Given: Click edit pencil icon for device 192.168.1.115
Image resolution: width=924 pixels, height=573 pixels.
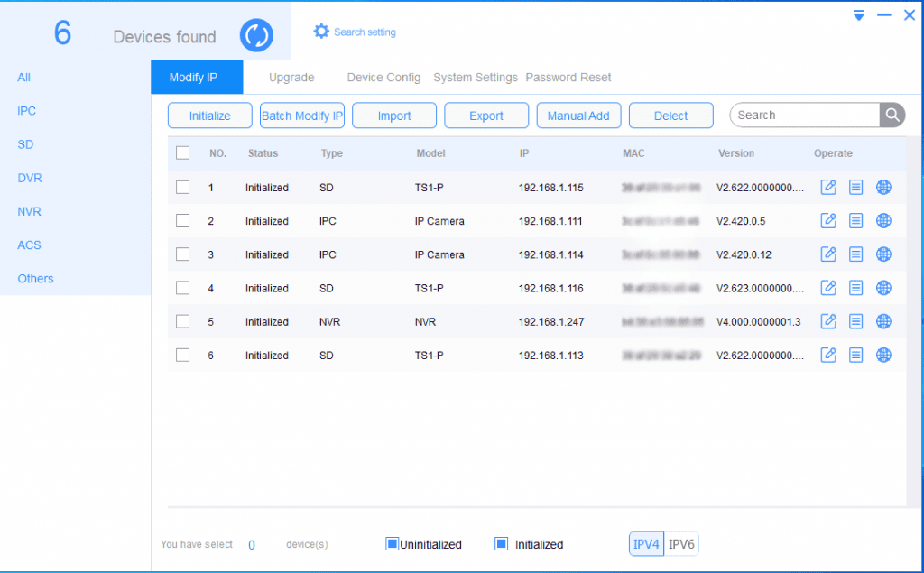Looking at the screenshot, I should click(828, 188).
